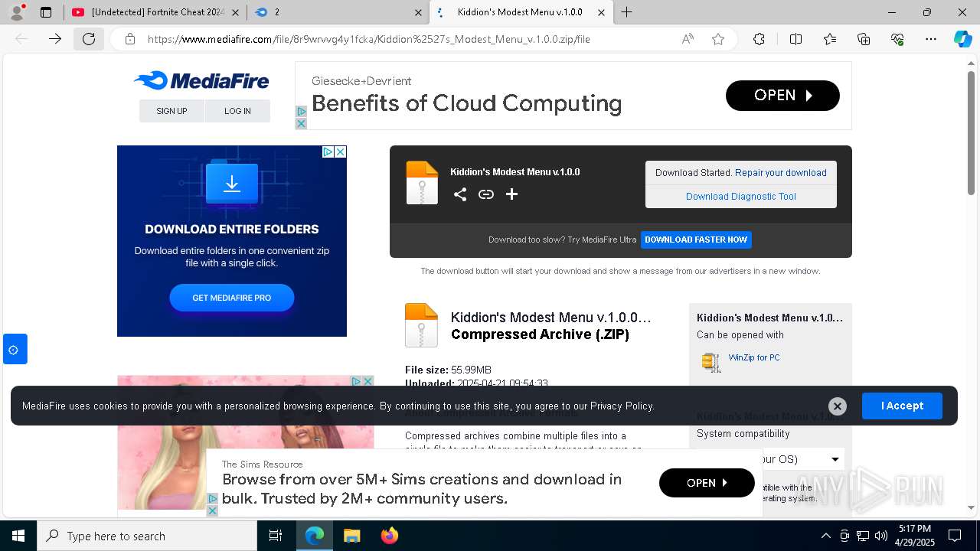Open the Windows Start menu

tap(18, 536)
